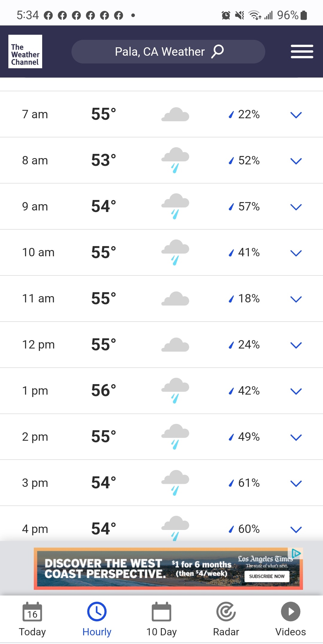Tap the 2 pm row showing 55°

pyautogui.click(x=161, y=437)
